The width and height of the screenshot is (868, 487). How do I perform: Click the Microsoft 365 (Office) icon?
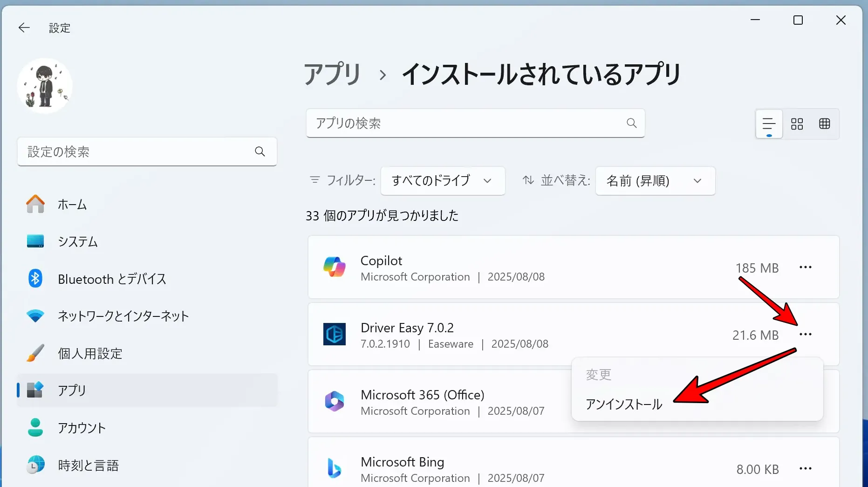(x=335, y=401)
